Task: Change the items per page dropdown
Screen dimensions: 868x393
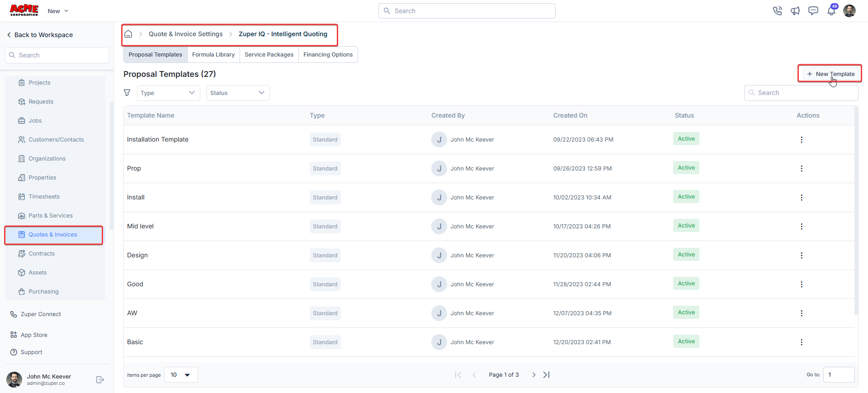Action: [181, 375]
